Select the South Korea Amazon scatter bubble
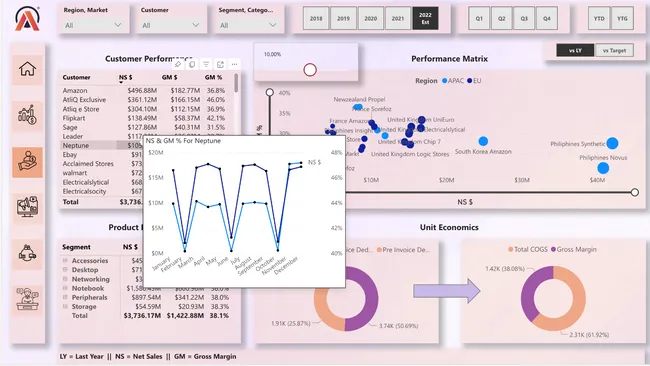This screenshot has height=366, width=650. point(483,141)
